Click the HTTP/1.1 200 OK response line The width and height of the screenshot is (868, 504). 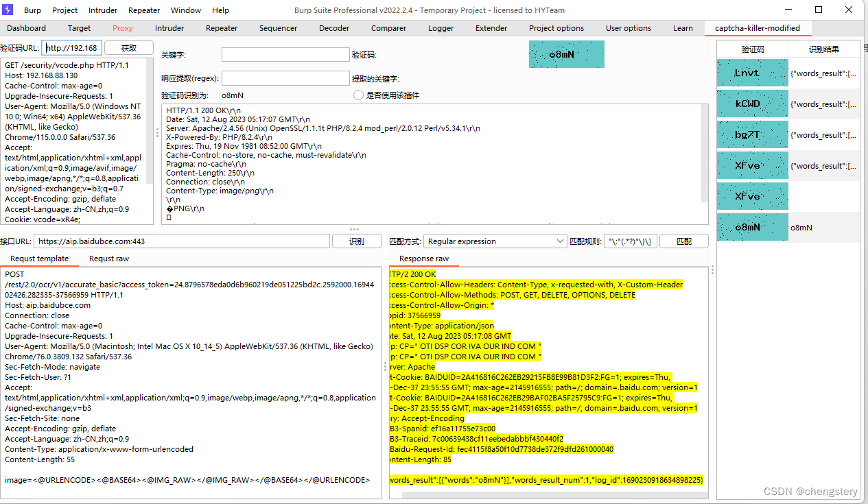click(204, 110)
